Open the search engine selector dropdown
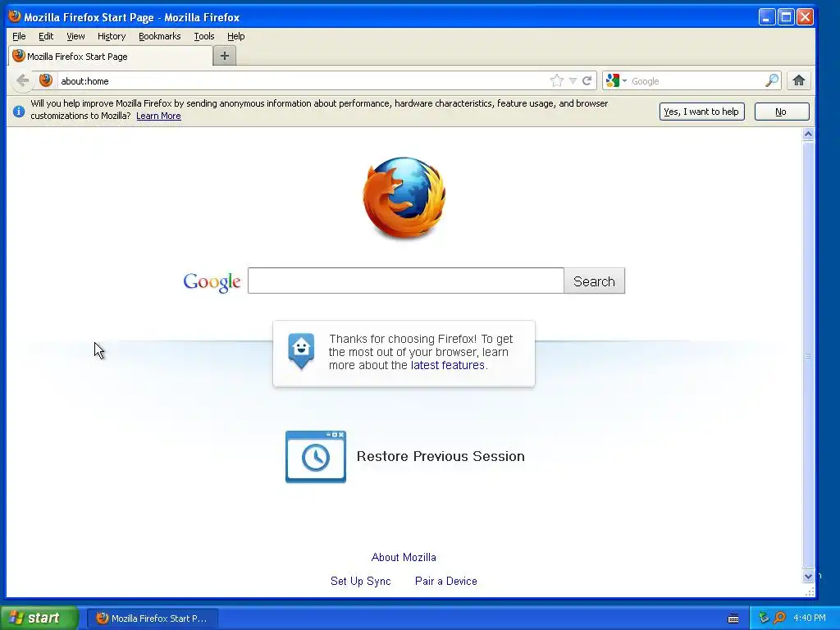Viewport: 840px width, 630px height. [x=616, y=81]
